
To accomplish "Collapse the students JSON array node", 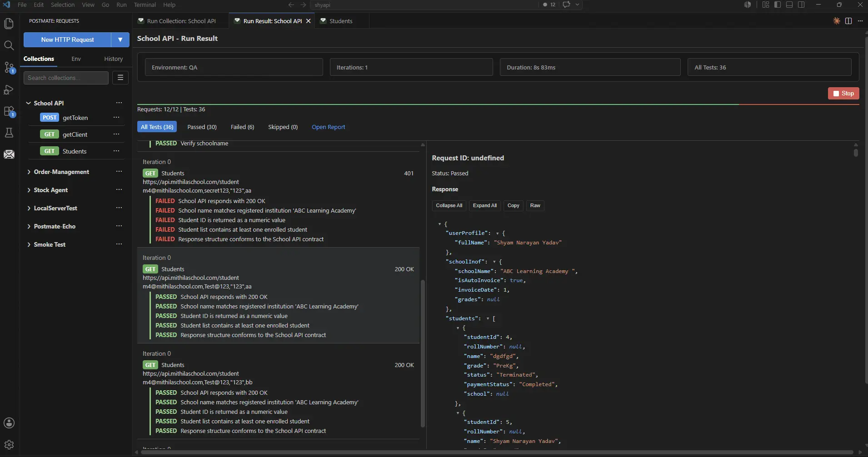I will (488, 318).
